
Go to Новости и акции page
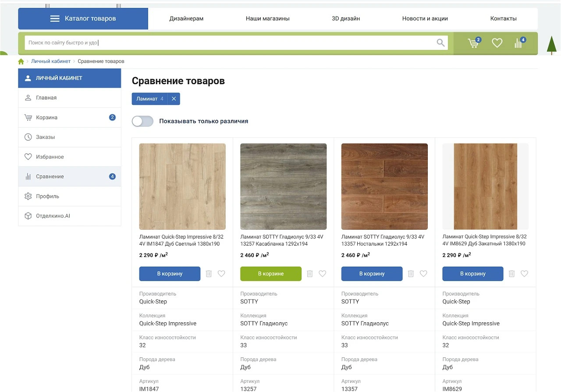[425, 19]
